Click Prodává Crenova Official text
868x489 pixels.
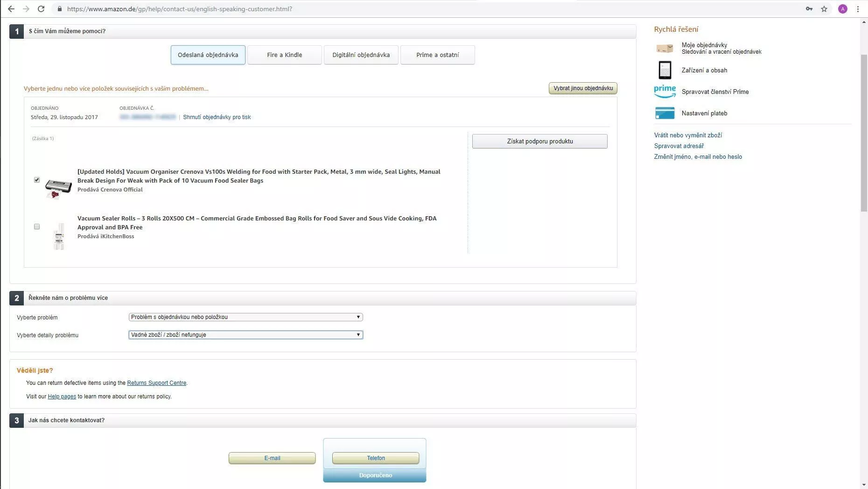pyautogui.click(x=110, y=190)
